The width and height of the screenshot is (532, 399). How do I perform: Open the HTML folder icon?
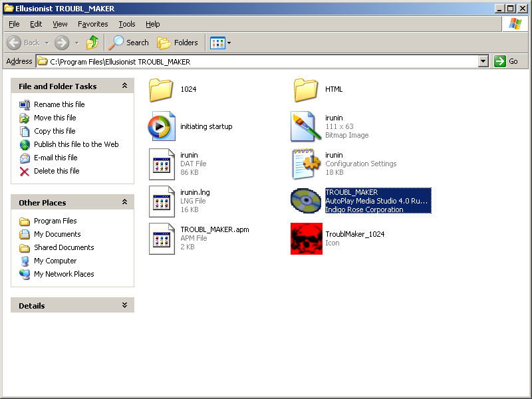[x=306, y=90]
